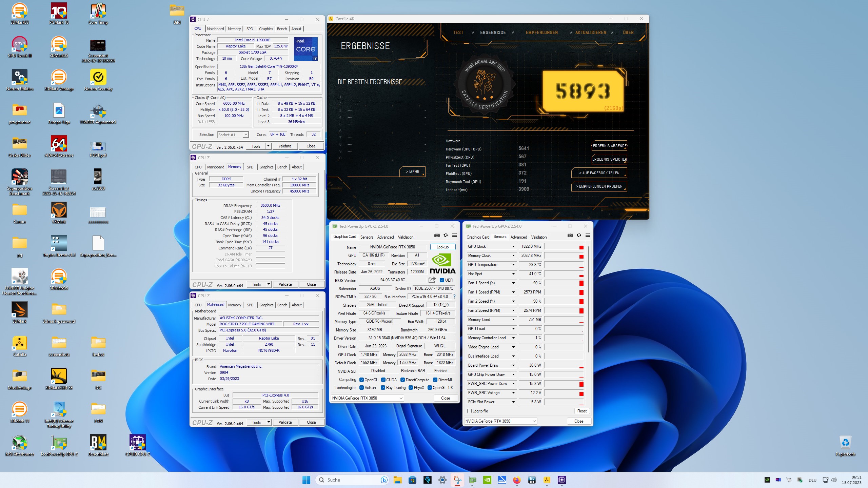Toggle the Ray Tracing checkbox in GPU-Z
868x488 pixels.
(x=383, y=388)
